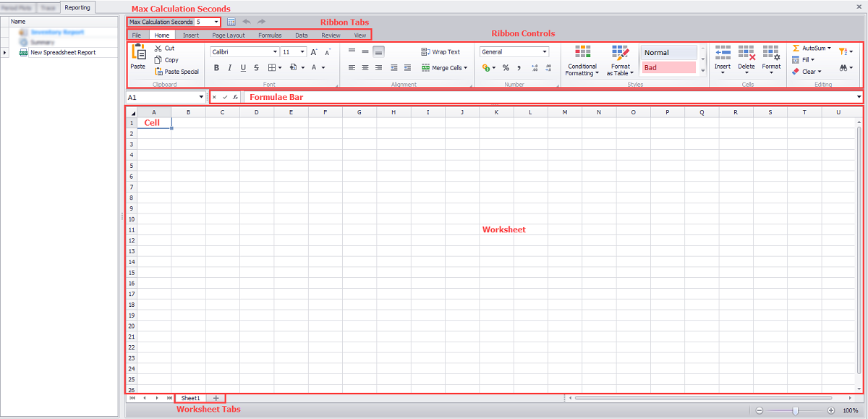
Task: Switch to the Formulas tab
Action: pos(270,35)
